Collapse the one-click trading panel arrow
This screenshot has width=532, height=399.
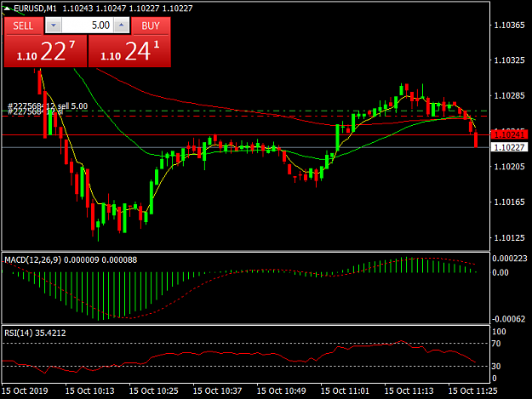click(x=7, y=9)
